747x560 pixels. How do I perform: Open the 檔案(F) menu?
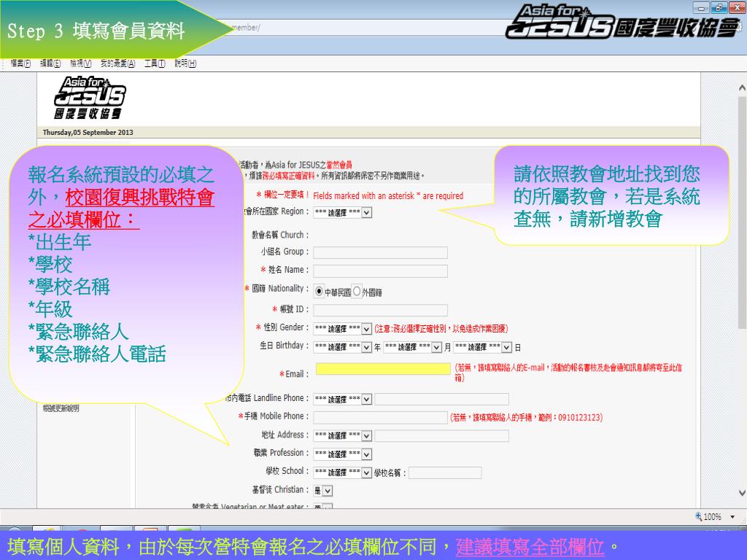pyautogui.click(x=20, y=63)
